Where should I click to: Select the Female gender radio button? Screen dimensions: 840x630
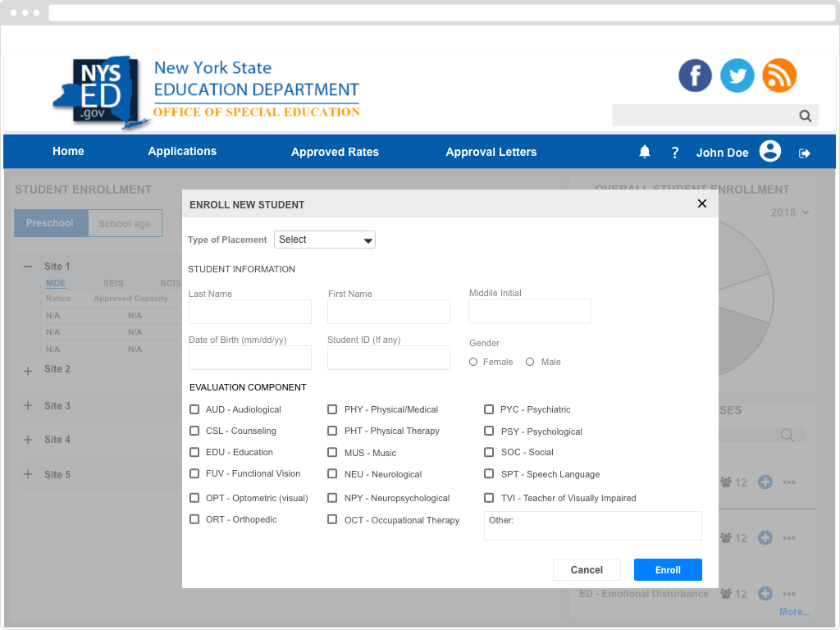(x=473, y=362)
